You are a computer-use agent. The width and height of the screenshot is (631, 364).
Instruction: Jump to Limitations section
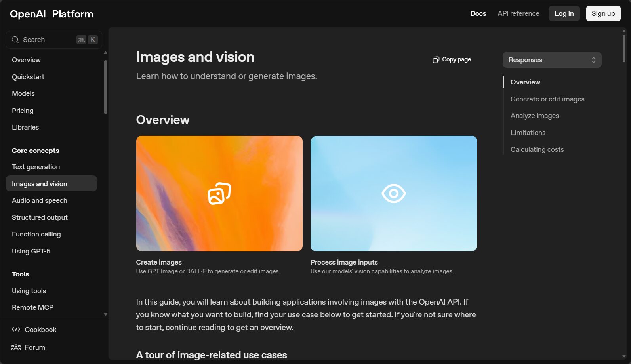(x=528, y=133)
